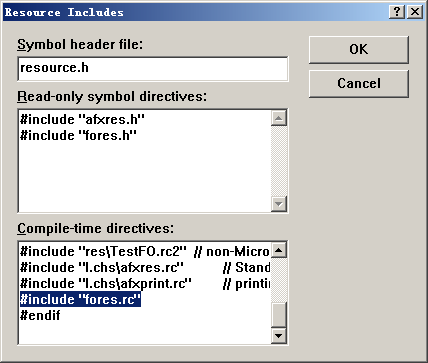Viewport: 428px width, 363px height.
Task: Click the Compile-time scrollbar track above the thumb
Action: (279, 280)
